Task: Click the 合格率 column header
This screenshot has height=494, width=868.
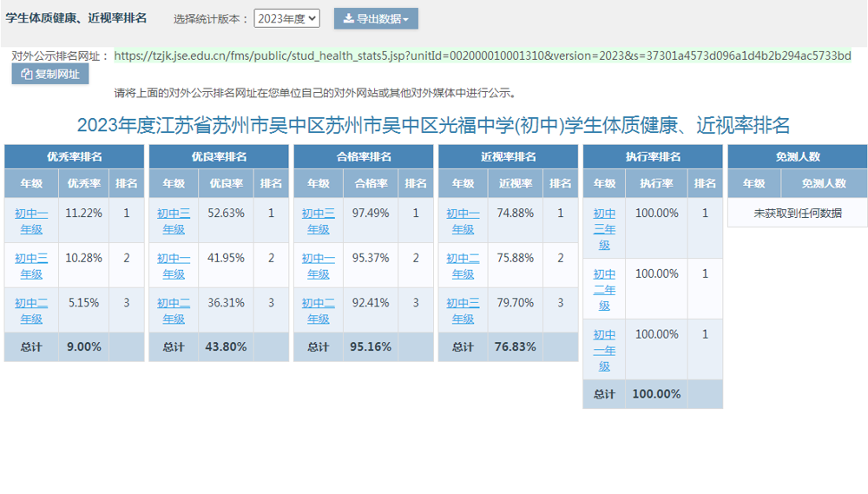Action: tap(371, 183)
